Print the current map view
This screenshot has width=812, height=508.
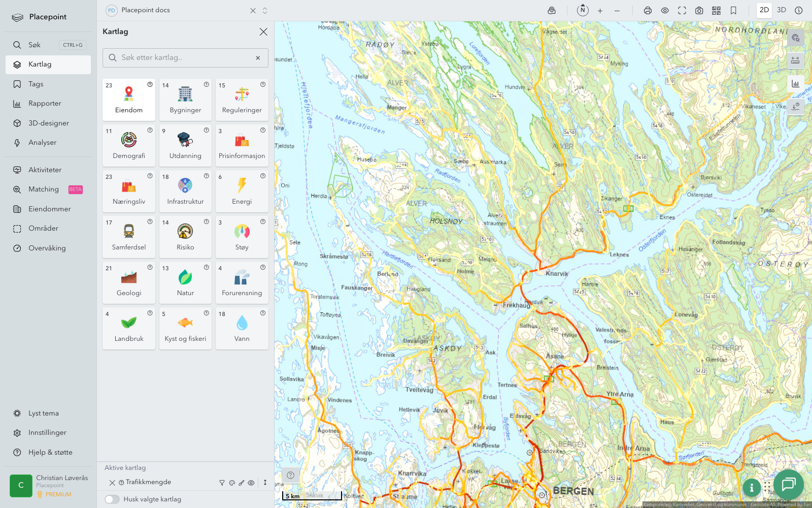pos(648,10)
